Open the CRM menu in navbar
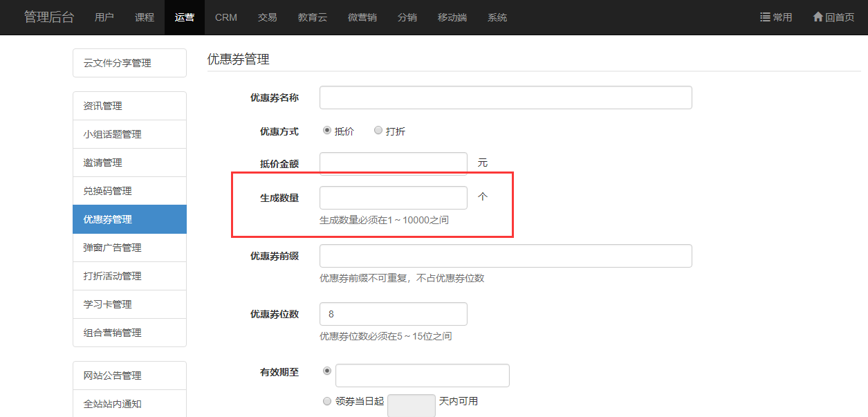This screenshot has height=417, width=868. [226, 17]
